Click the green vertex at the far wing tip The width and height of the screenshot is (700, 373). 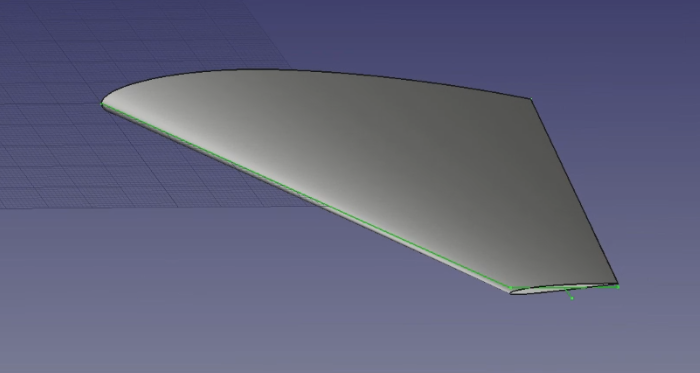point(102,104)
